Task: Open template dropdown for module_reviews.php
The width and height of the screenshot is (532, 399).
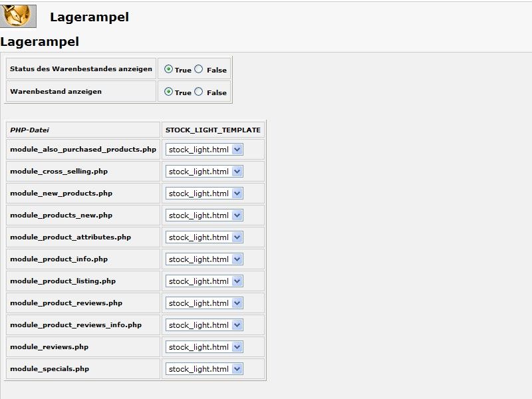Action: tap(204, 347)
